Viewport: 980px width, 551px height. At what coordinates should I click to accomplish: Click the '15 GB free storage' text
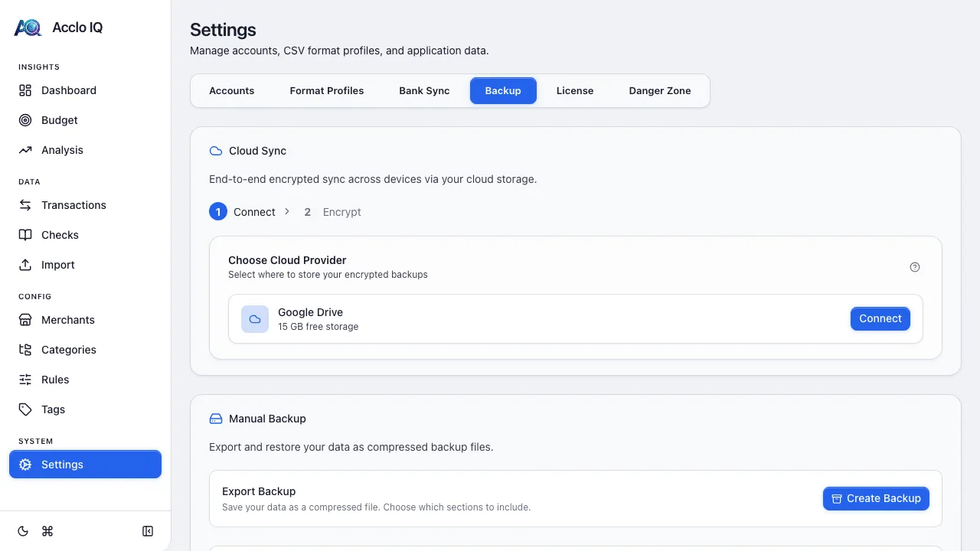pyautogui.click(x=318, y=327)
